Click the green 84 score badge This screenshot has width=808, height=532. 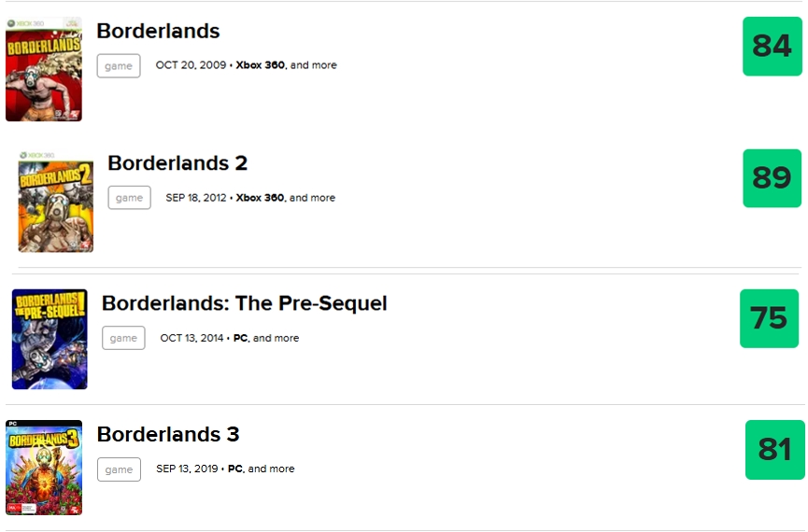coord(772,46)
